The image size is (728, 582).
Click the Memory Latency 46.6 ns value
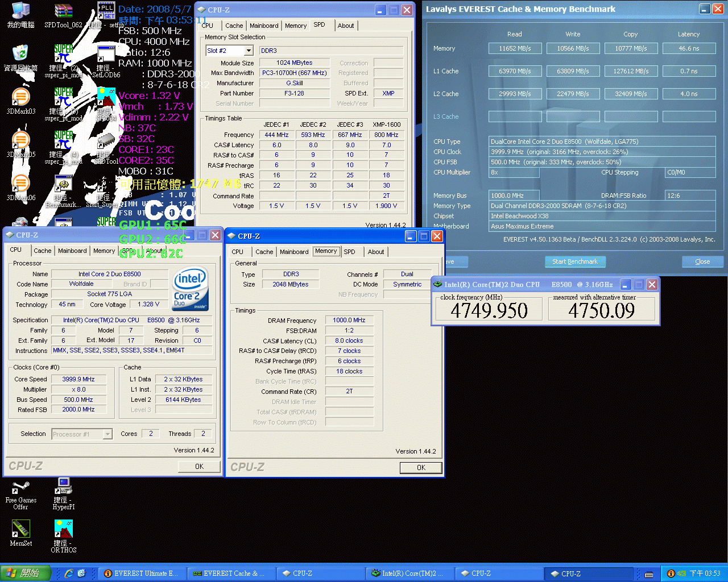689,48
